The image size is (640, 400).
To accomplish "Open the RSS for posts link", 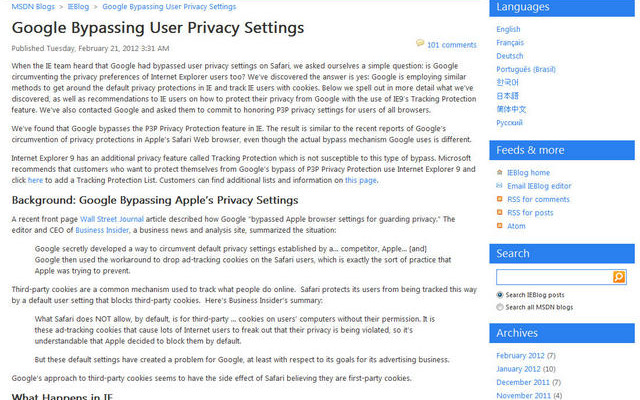I will pos(530,213).
